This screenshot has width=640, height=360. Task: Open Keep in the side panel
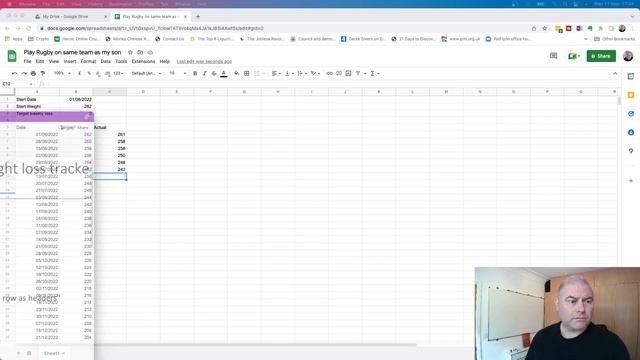[631, 95]
